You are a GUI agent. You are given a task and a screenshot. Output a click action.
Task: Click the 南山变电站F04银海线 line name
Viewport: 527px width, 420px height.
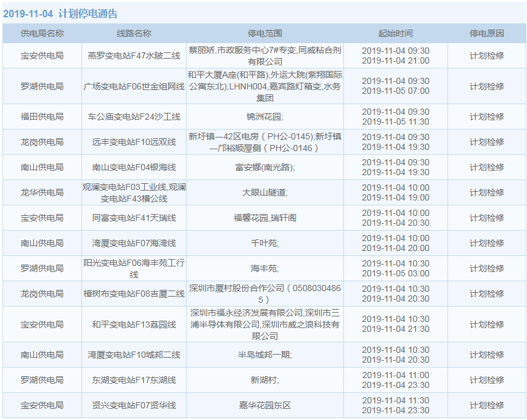tap(134, 167)
